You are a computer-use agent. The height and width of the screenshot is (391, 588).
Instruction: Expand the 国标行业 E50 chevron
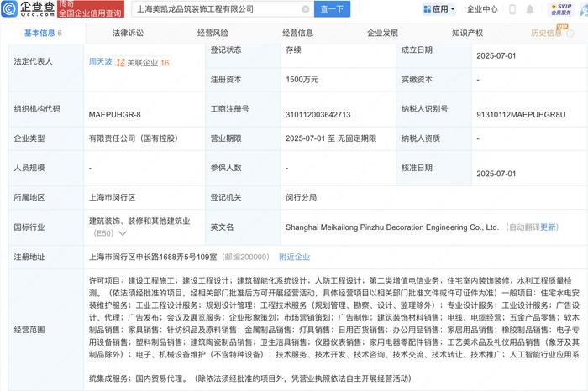click(x=123, y=233)
